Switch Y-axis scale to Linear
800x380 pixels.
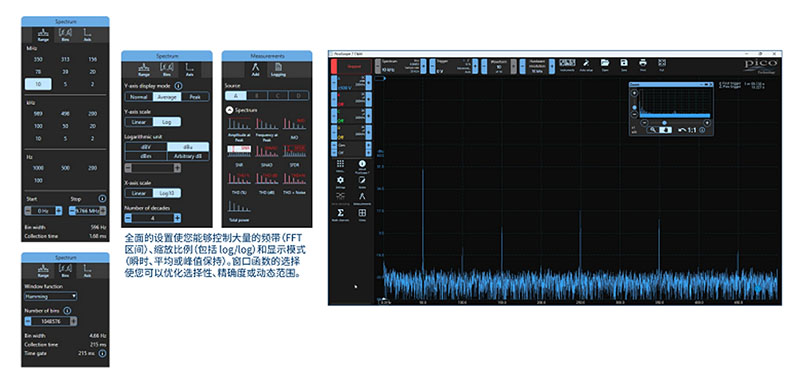(139, 122)
